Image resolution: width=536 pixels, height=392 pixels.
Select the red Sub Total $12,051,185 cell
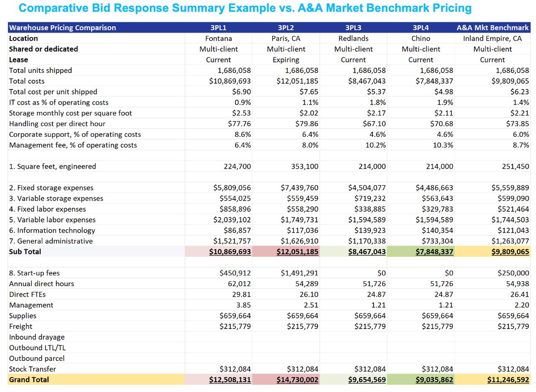[286, 252]
